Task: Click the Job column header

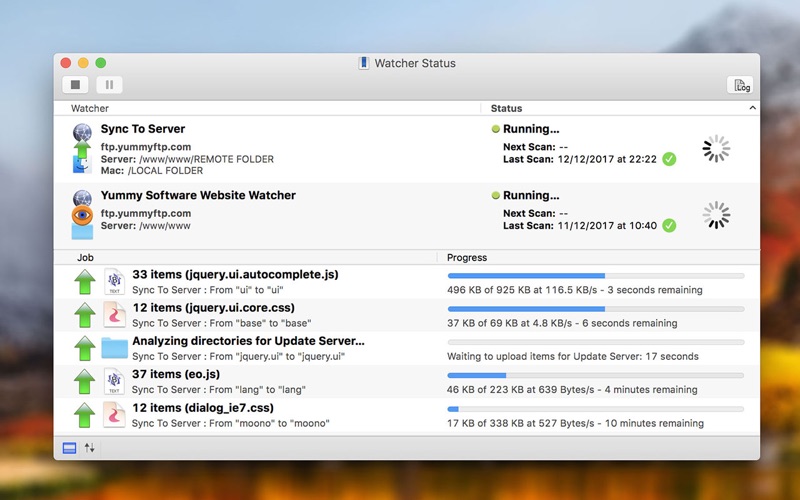Action: point(85,258)
